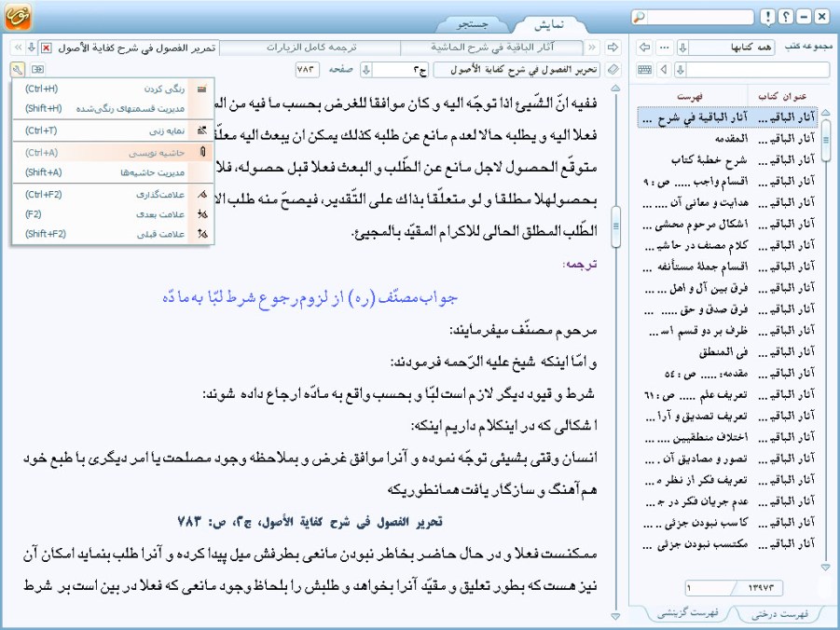Click the right arrow beside the document tabs

tap(613, 48)
